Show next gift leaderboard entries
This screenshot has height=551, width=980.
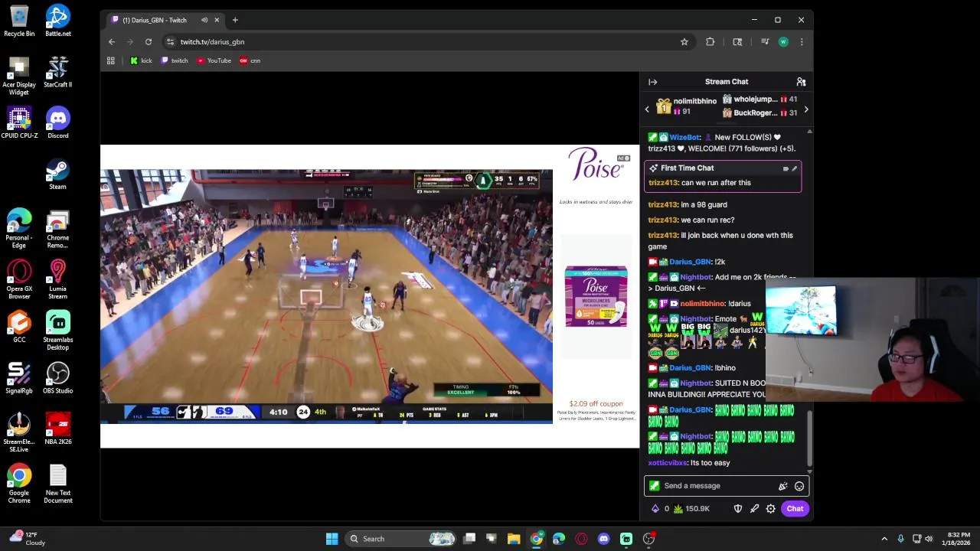(805, 109)
